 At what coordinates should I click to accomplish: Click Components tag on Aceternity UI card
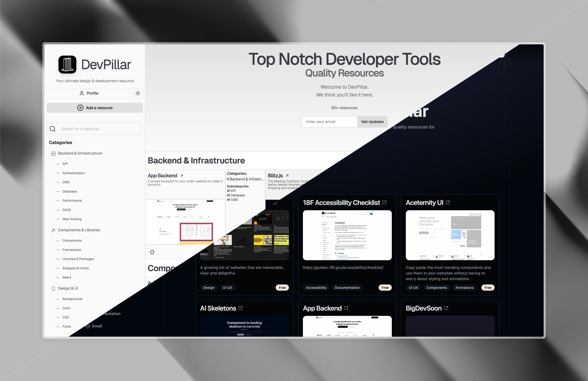pos(437,288)
